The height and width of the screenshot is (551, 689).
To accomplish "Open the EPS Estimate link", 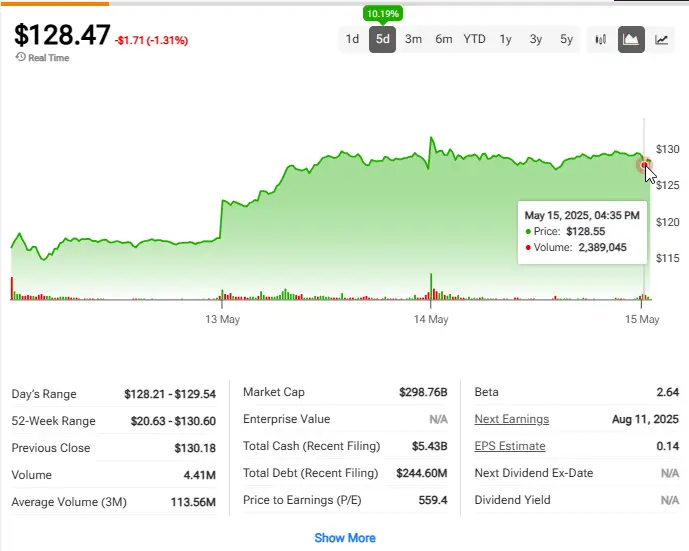I will 510,446.
